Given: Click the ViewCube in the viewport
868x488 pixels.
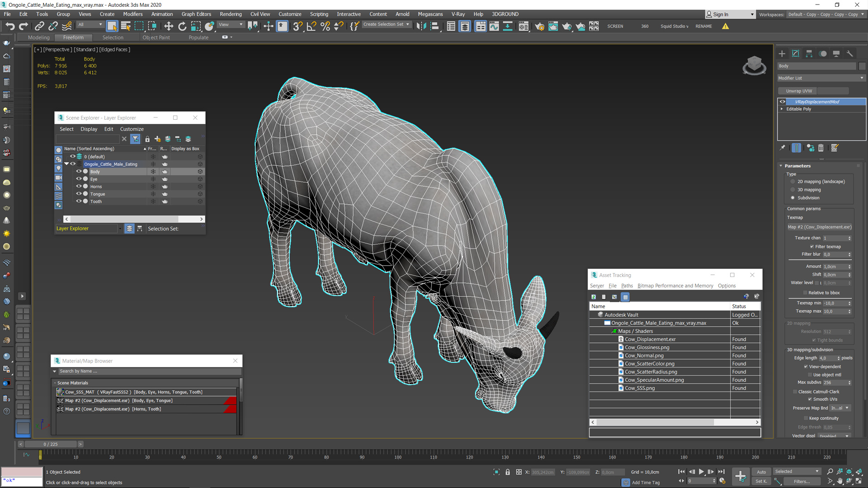Looking at the screenshot, I should [754, 65].
